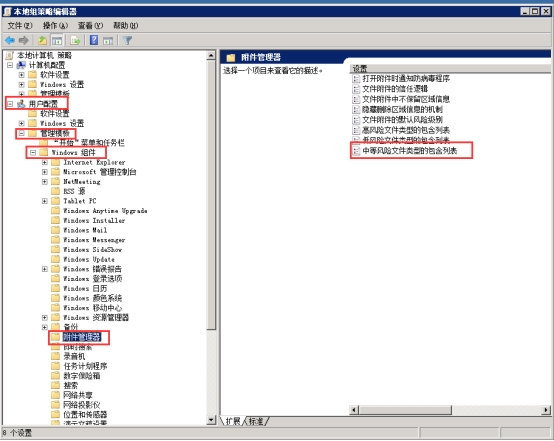Select the 中等风险文件类型的包含列表 setting
The width and height of the screenshot is (554, 441).
tap(409, 151)
